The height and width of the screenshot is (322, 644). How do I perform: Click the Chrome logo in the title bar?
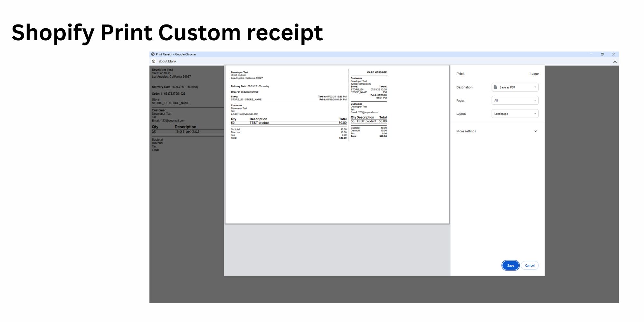(x=153, y=54)
